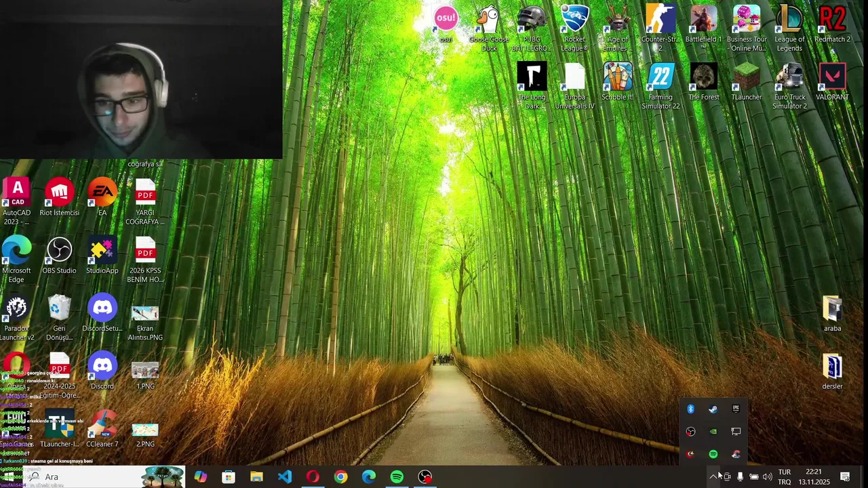
Task: Switch to Spotify on the taskbar
Action: coord(397,477)
